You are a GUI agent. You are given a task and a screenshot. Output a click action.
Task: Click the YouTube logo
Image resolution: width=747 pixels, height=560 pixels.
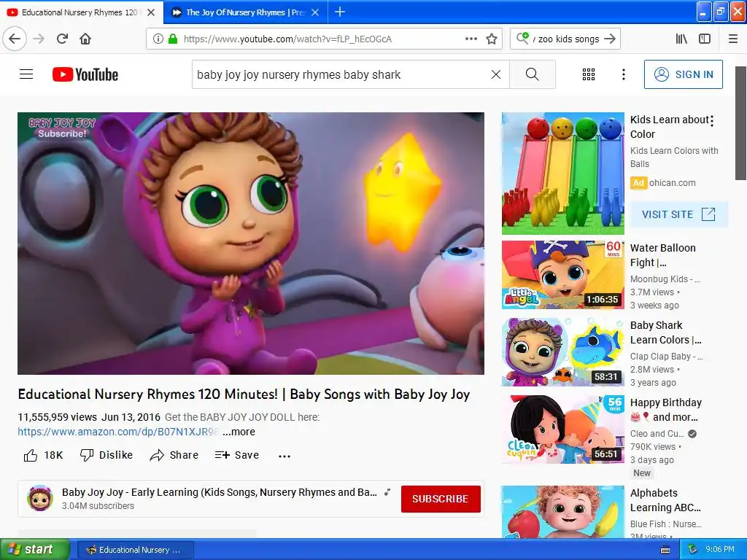pos(85,74)
